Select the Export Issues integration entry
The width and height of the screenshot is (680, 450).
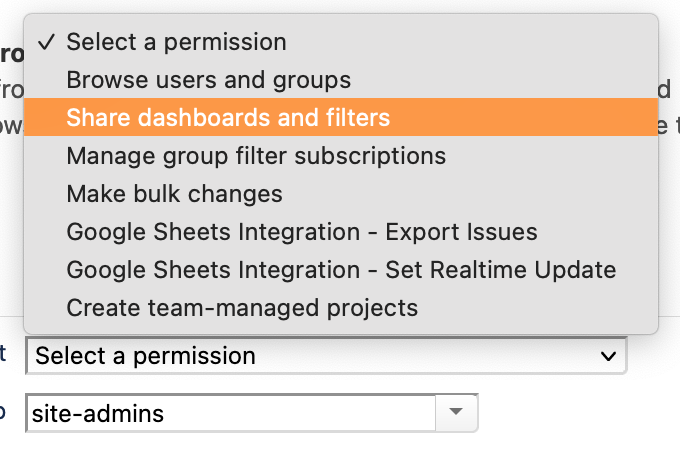pyautogui.click(x=302, y=232)
